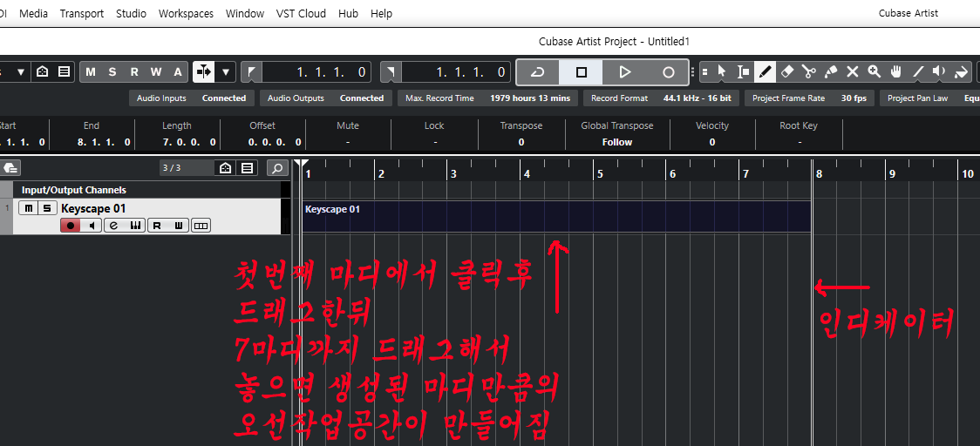Select the Split scissors tool
The image size is (980, 446).
coord(809,71)
